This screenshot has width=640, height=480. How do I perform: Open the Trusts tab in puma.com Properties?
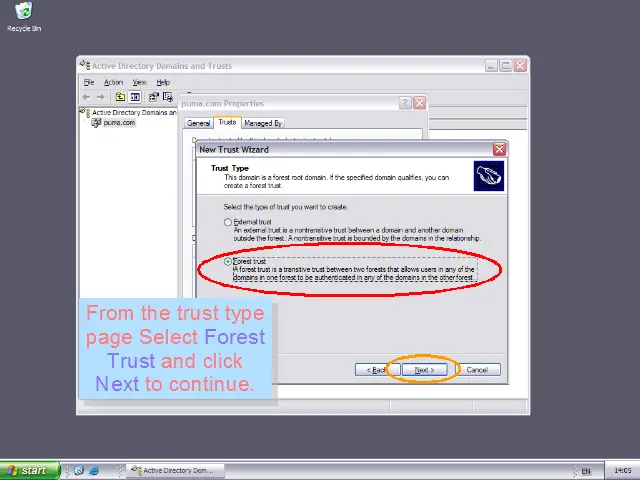pos(227,122)
